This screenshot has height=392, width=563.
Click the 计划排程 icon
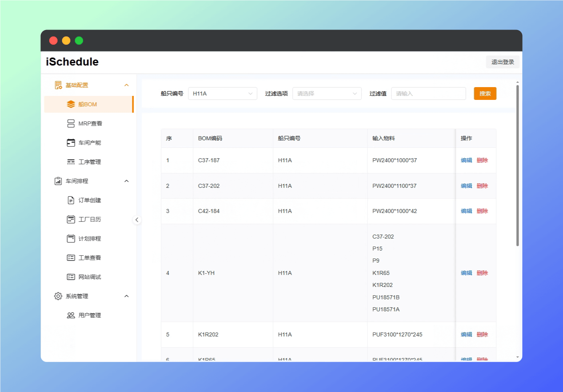pyautogui.click(x=71, y=239)
